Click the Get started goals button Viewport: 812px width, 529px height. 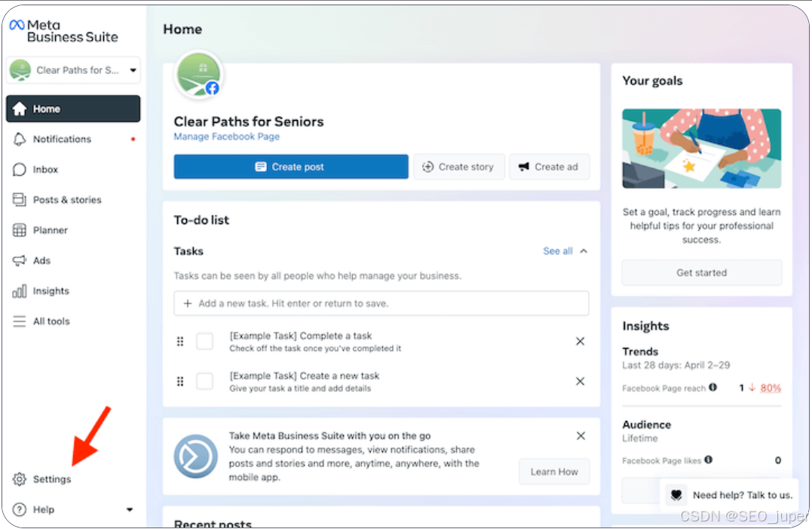point(701,272)
